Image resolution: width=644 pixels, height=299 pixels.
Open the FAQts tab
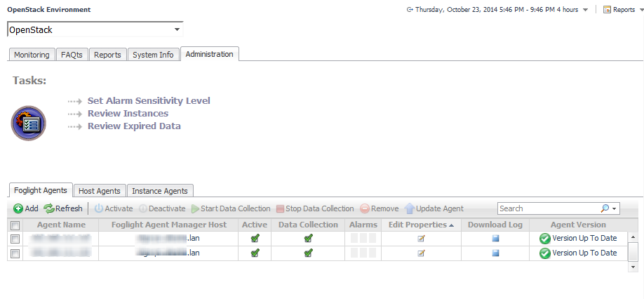pos(72,55)
